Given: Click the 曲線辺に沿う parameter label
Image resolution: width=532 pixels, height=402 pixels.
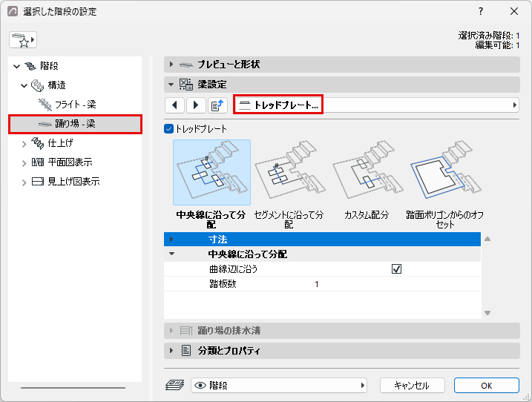Looking at the screenshot, I should 234,269.
